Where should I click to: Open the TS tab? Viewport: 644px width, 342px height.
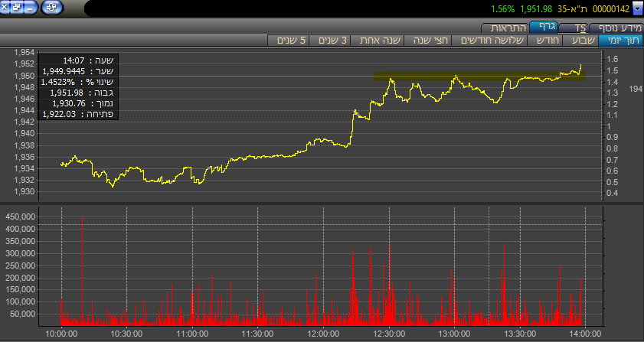pyautogui.click(x=574, y=28)
